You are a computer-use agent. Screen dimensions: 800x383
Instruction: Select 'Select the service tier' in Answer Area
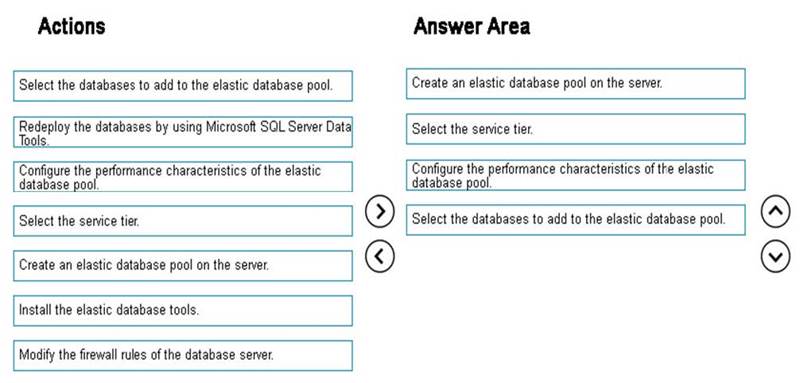576,129
